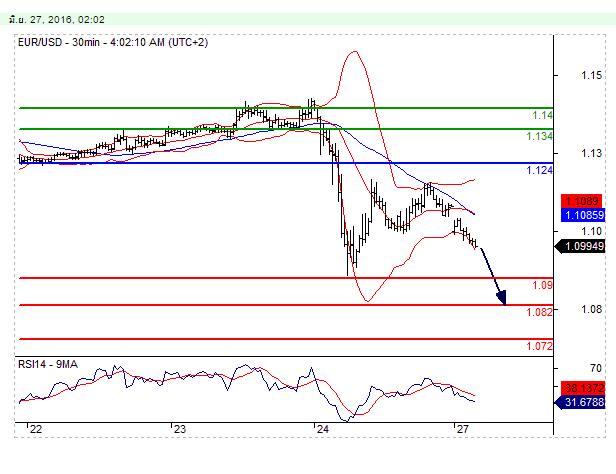
Task: Click the 1.10 price axis value
Action: tap(592, 231)
